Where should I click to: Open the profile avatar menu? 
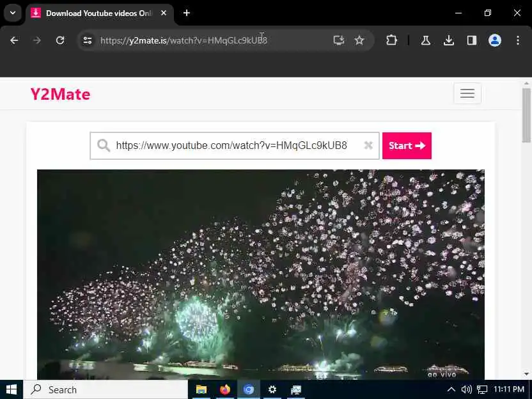point(495,40)
